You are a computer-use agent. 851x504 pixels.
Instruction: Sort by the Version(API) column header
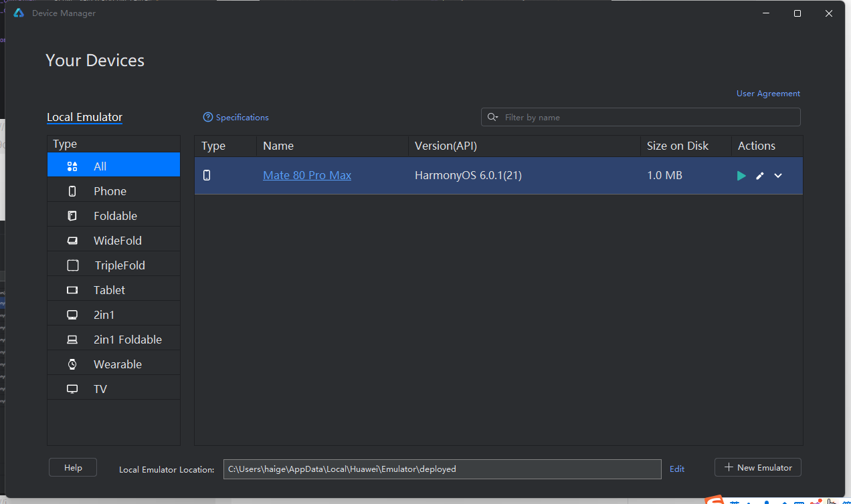coord(524,146)
